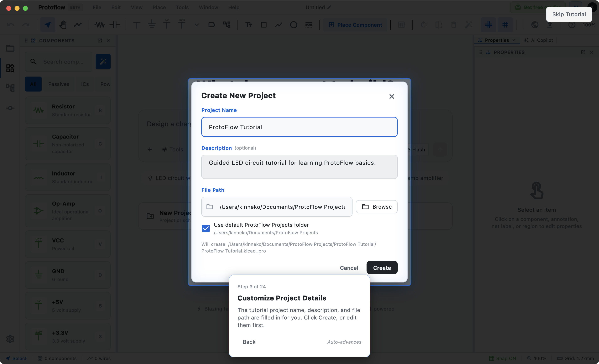This screenshot has height=364, width=599.
Task: Select the net label tool
Action: (212, 25)
